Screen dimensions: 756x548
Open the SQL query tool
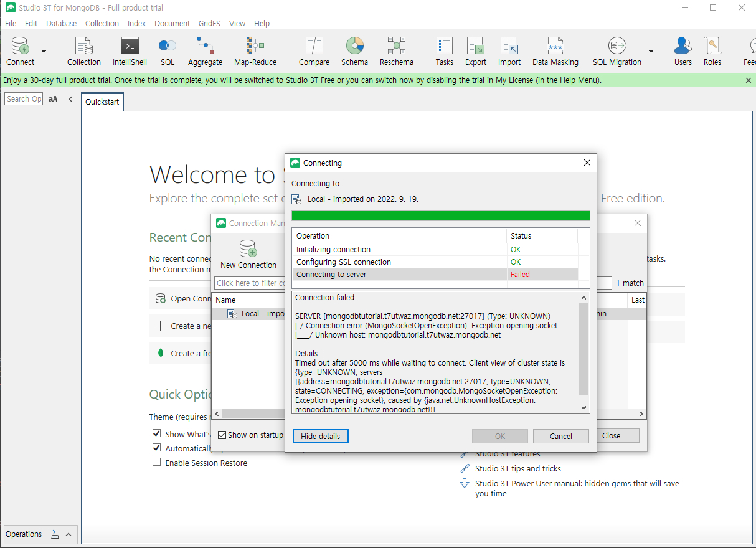pos(168,51)
